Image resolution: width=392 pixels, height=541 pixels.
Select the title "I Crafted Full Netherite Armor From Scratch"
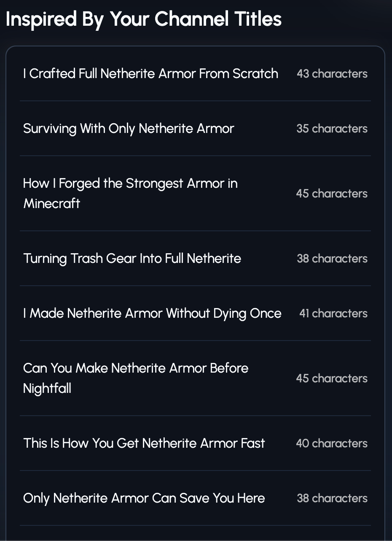tap(150, 74)
